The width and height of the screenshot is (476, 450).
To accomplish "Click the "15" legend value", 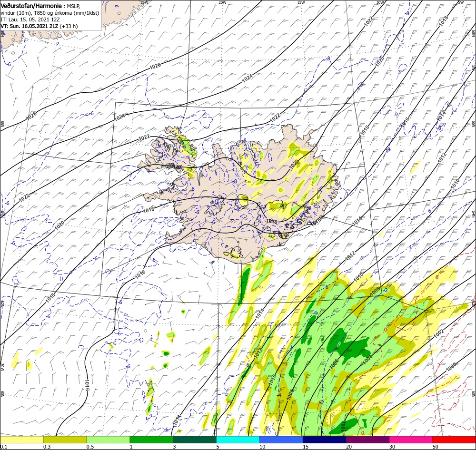I will (x=305, y=446).
